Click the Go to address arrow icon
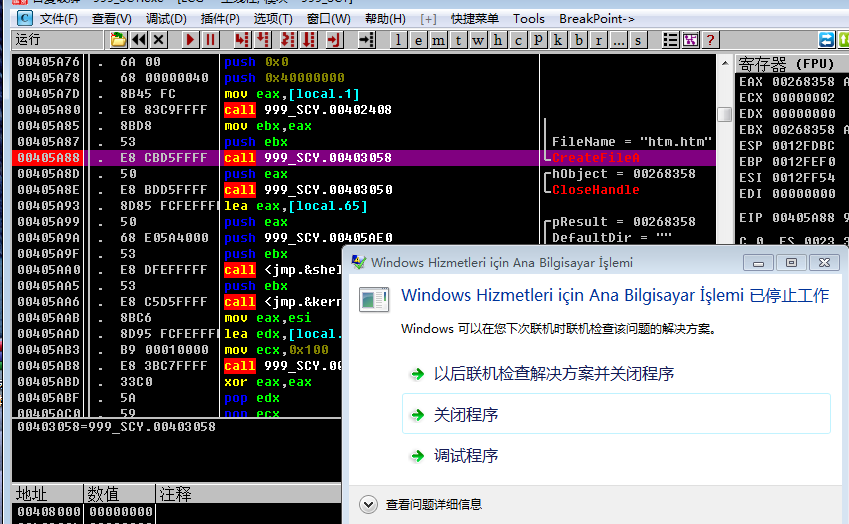 [x=367, y=40]
